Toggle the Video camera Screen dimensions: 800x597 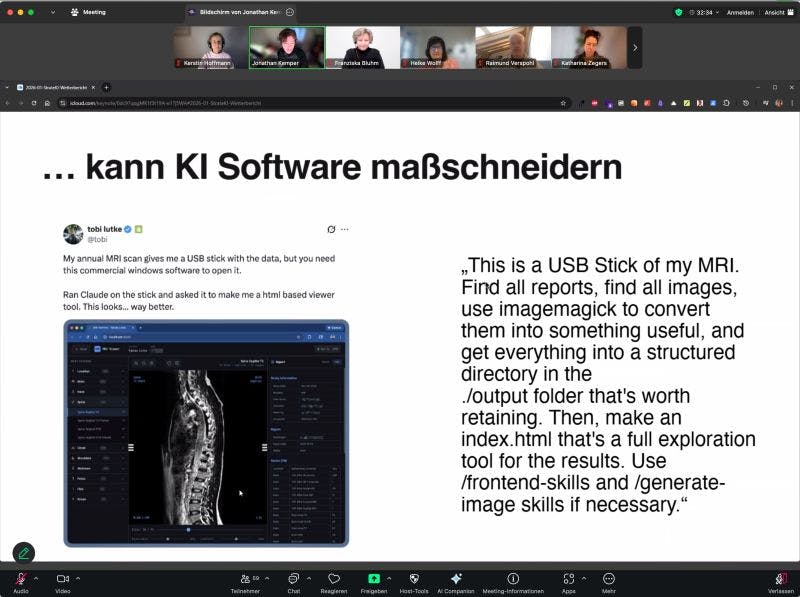click(x=62, y=579)
